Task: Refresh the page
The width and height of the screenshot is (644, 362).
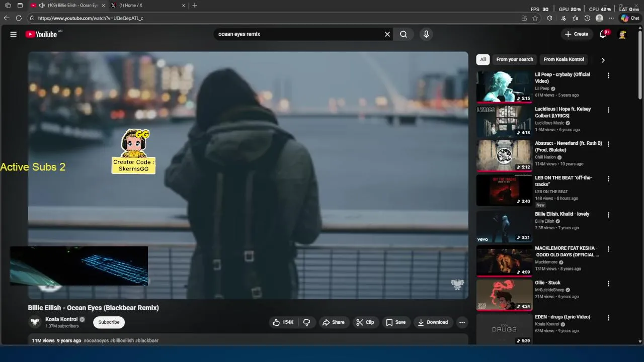Action: pos(19,18)
